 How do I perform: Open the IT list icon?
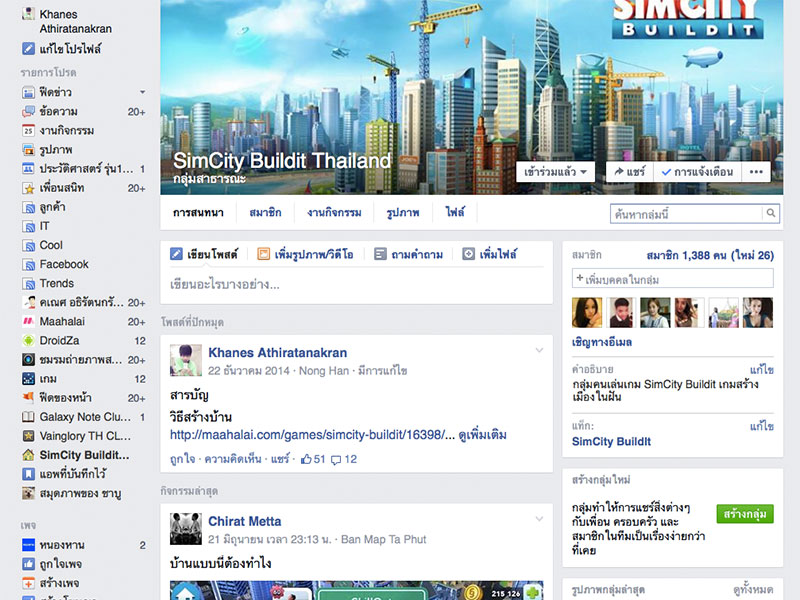(x=28, y=227)
